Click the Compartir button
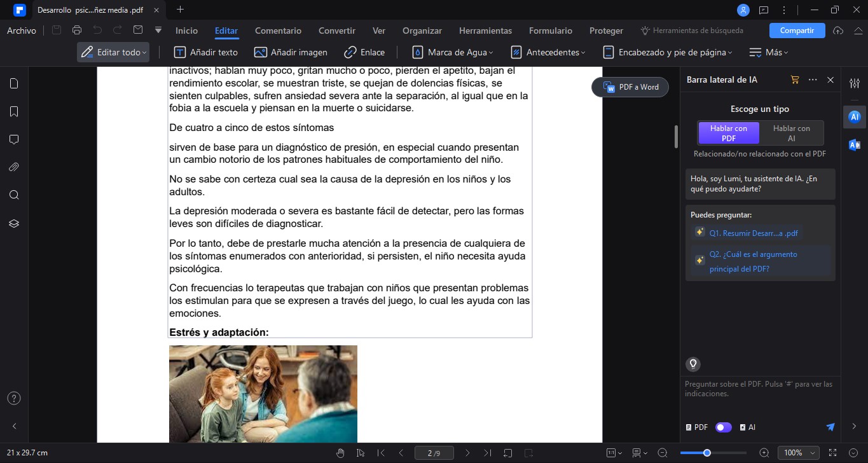The width and height of the screenshot is (868, 463). point(797,30)
